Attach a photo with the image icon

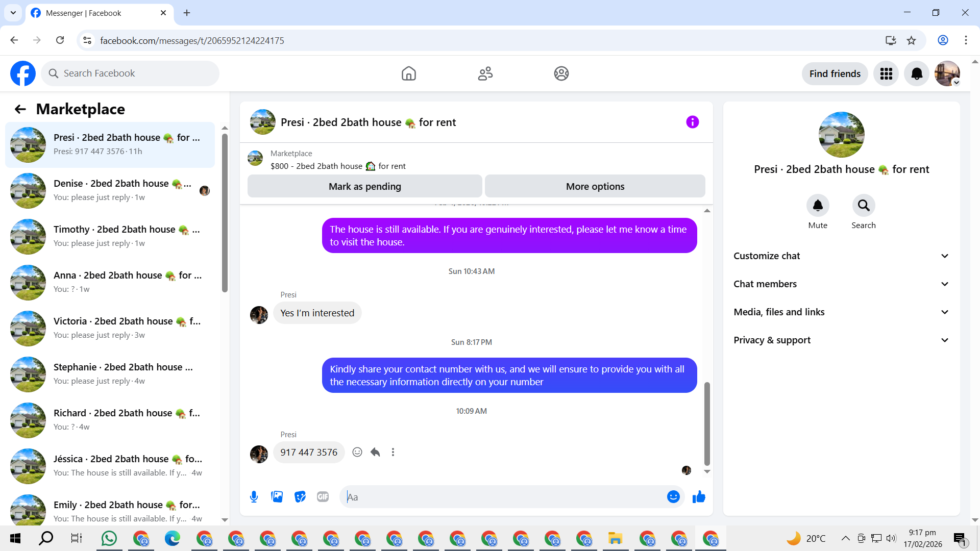coord(277,497)
